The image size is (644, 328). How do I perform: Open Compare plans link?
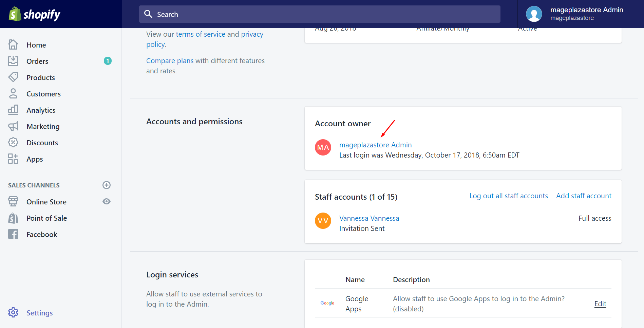(170, 60)
